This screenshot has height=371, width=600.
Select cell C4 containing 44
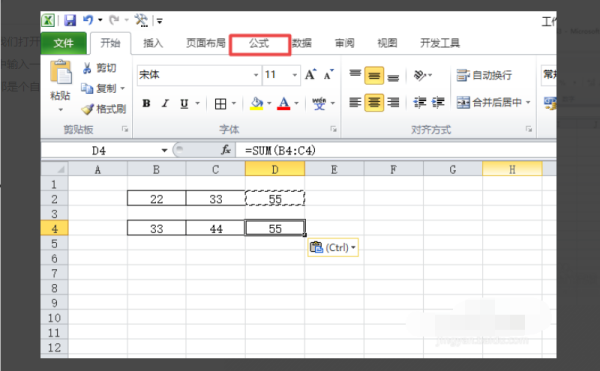(215, 228)
